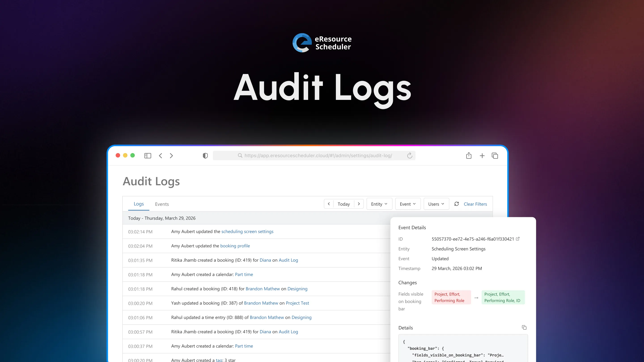644x362 pixels.
Task: Click the Clear Filters link
Action: pyautogui.click(x=475, y=204)
